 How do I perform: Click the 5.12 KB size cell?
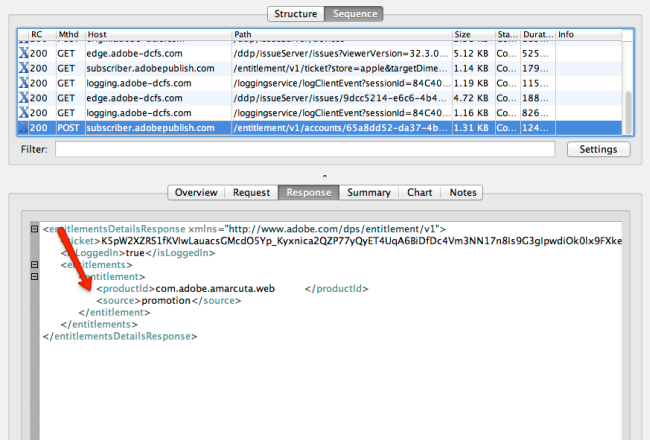point(471,53)
